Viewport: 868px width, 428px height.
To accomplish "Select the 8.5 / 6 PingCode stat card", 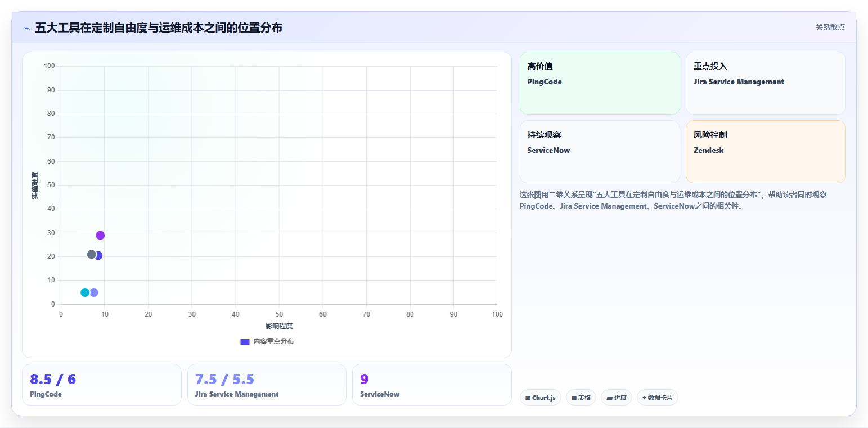I will (102, 385).
